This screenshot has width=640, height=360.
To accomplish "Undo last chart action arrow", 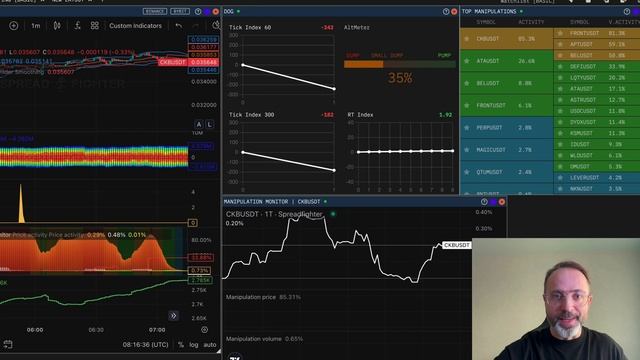I will click(178, 26).
